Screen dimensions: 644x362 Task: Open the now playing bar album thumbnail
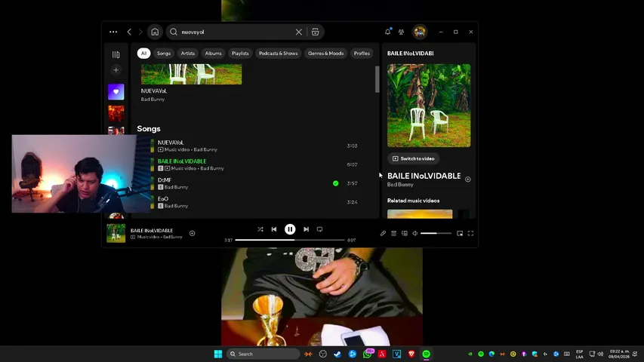pyautogui.click(x=116, y=233)
